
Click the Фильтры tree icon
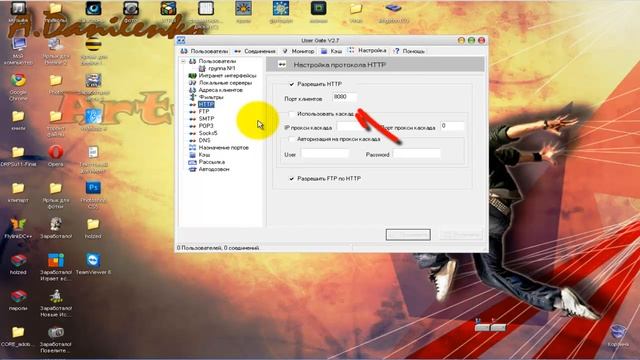(193, 97)
